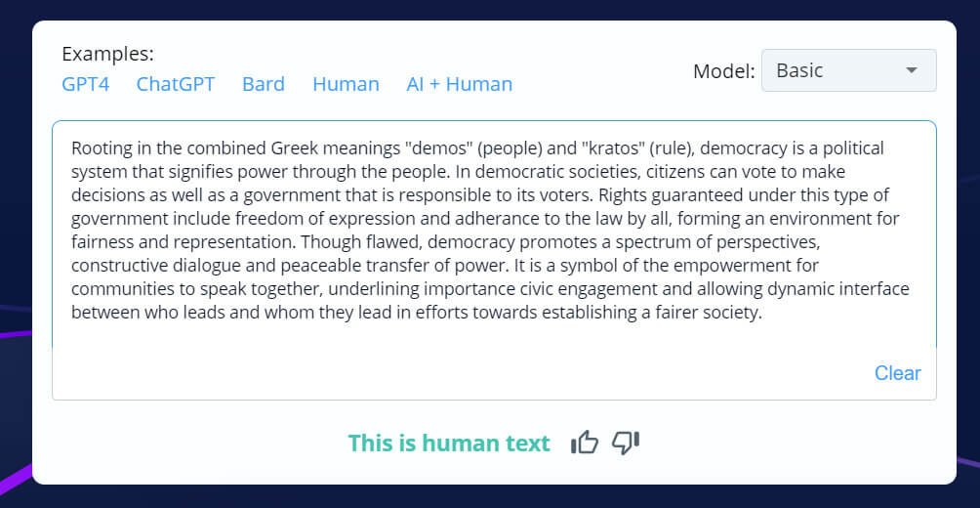The width and height of the screenshot is (980, 508).
Task: Open the Basic model selector
Action: (x=837, y=70)
